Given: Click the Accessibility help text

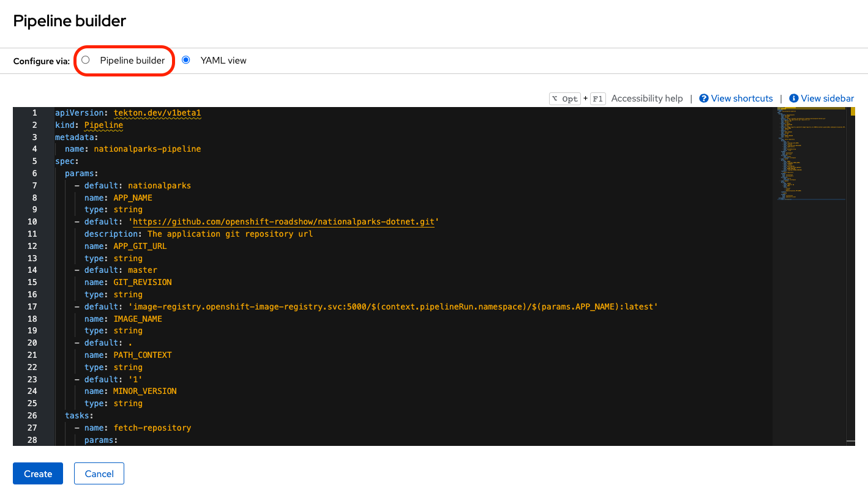Looking at the screenshot, I should point(647,98).
